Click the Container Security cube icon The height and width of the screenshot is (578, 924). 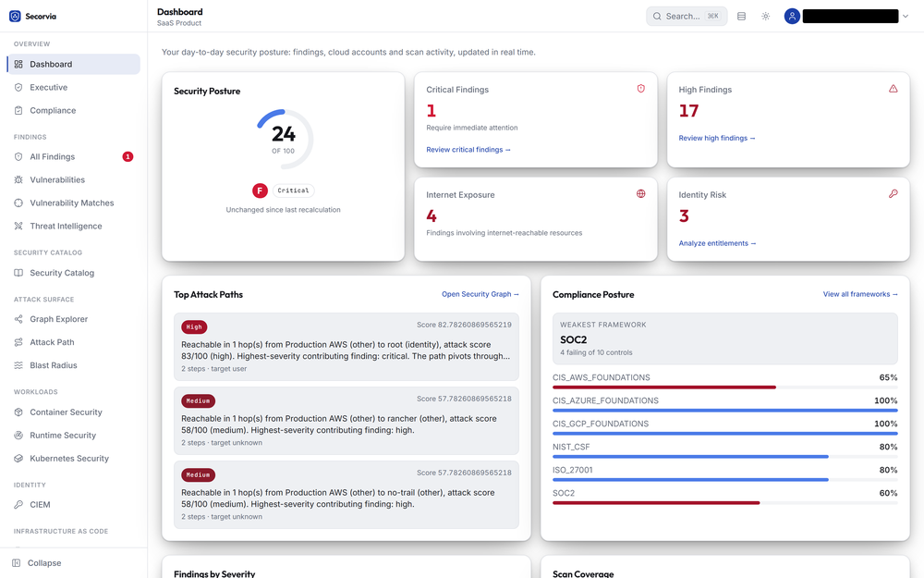point(18,412)
